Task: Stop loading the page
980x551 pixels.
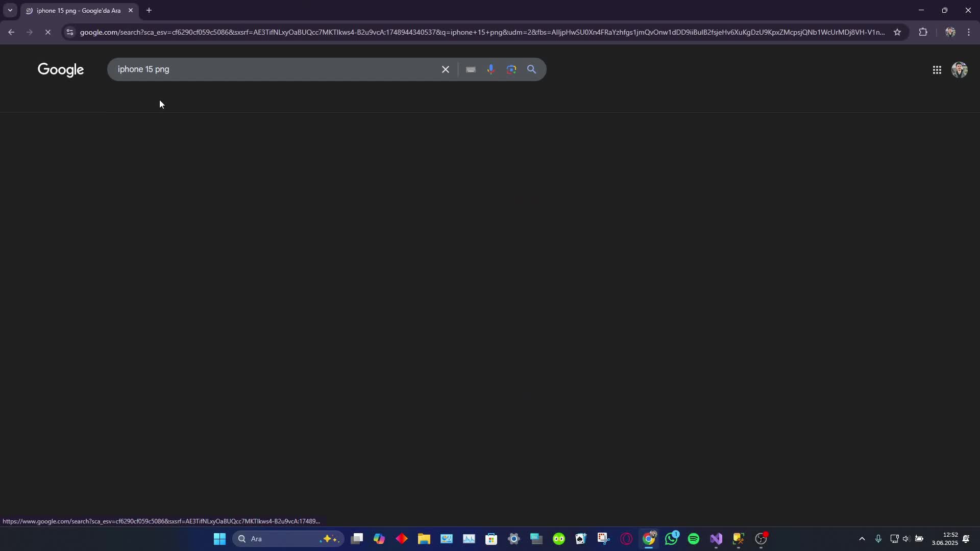Action: 48,32
